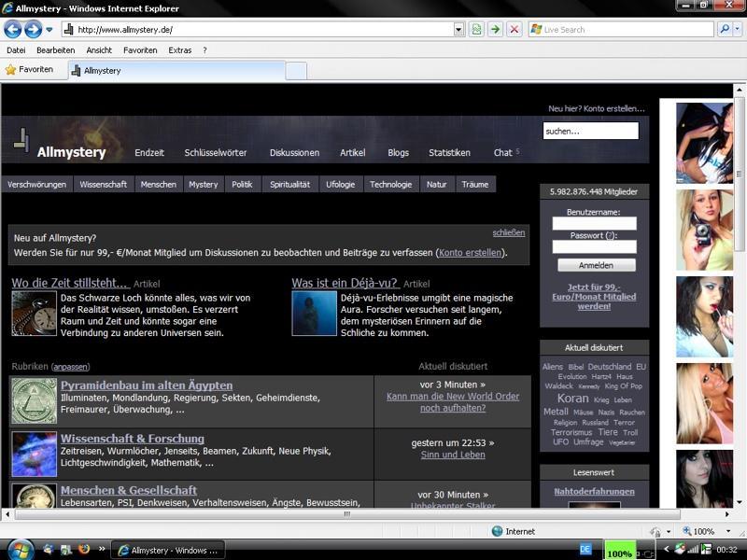Click the address bar URL field

pyautogui.click(x=258, y=30)
